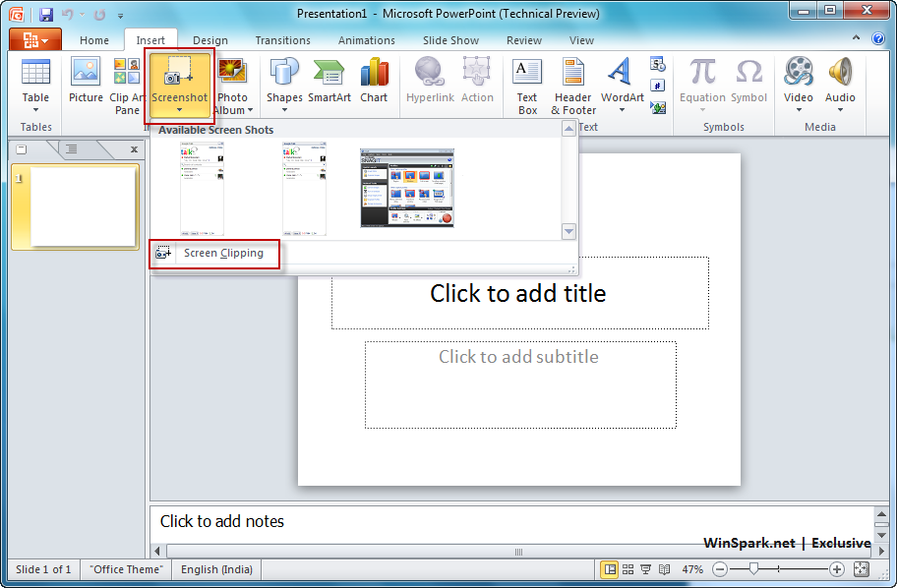
Task: Insert a Table from the ribbon
Action: [x=35, y=86]
